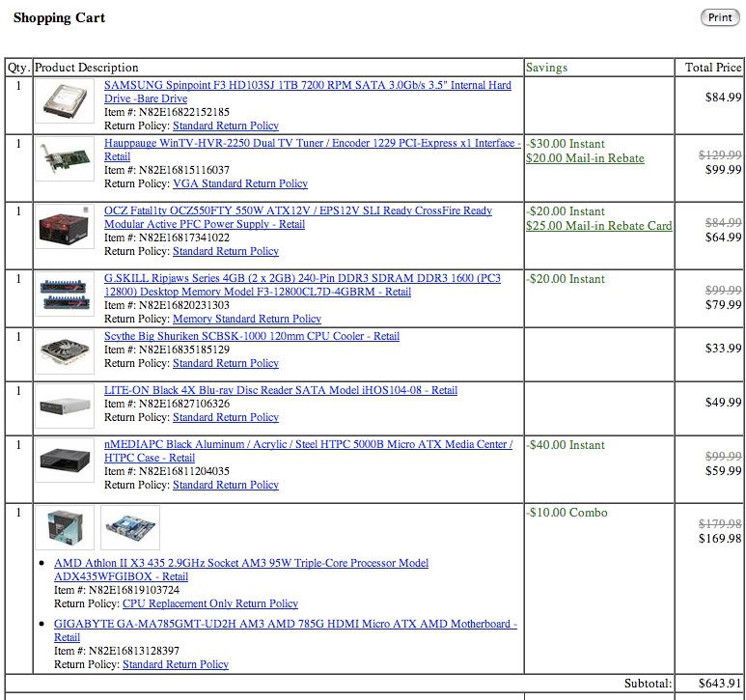Viewport: 746px width, 700px height.
Task: Click the $79.99 G.SKILL memory price
Action: point(723,305)
